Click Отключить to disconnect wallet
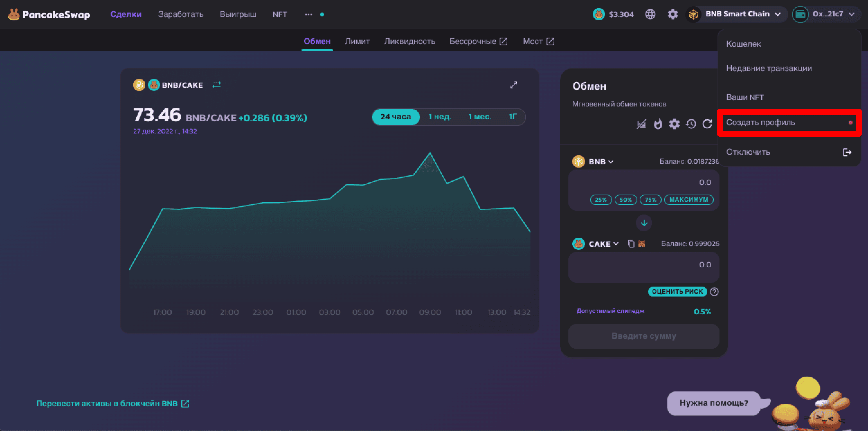Viewport: 868px width, 431px height. [790, 152]
